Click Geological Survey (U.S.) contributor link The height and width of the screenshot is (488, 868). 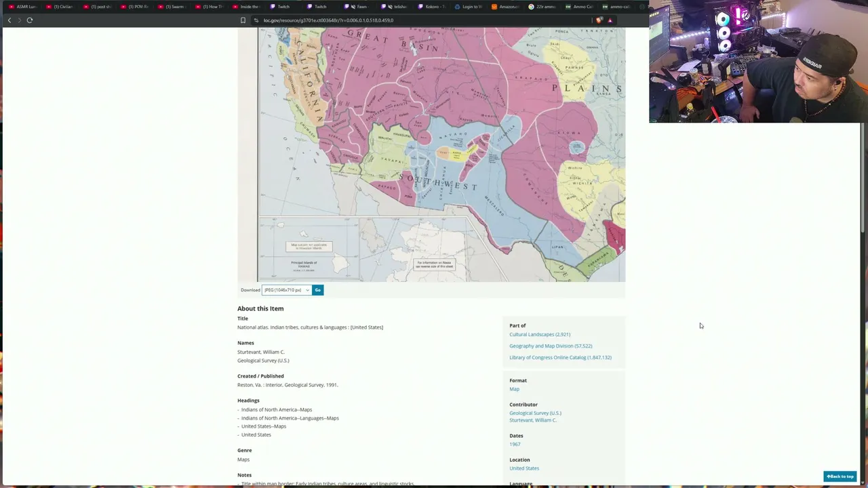click(x=535, y=413)
